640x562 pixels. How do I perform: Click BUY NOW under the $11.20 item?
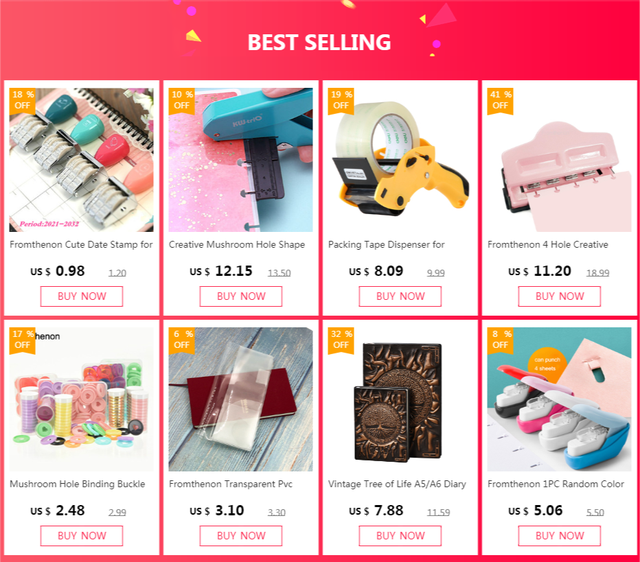pos(559,296)
